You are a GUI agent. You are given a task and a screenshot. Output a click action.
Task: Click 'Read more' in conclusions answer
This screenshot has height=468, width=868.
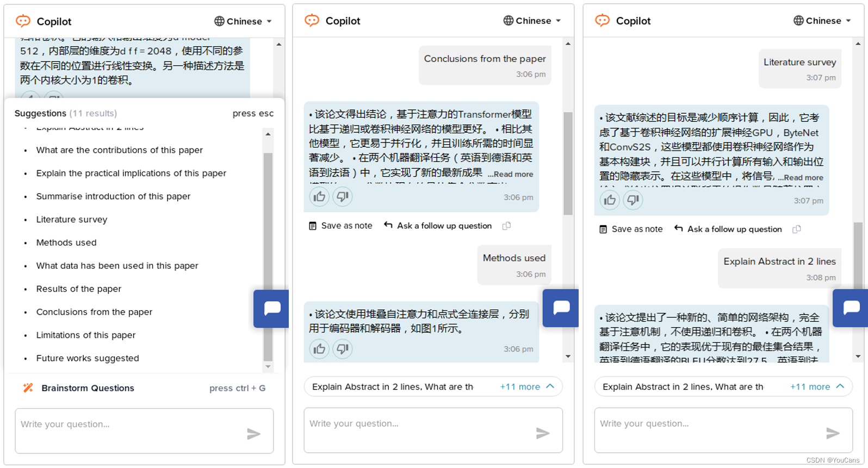pyautogui.click(x=510, y=174)
